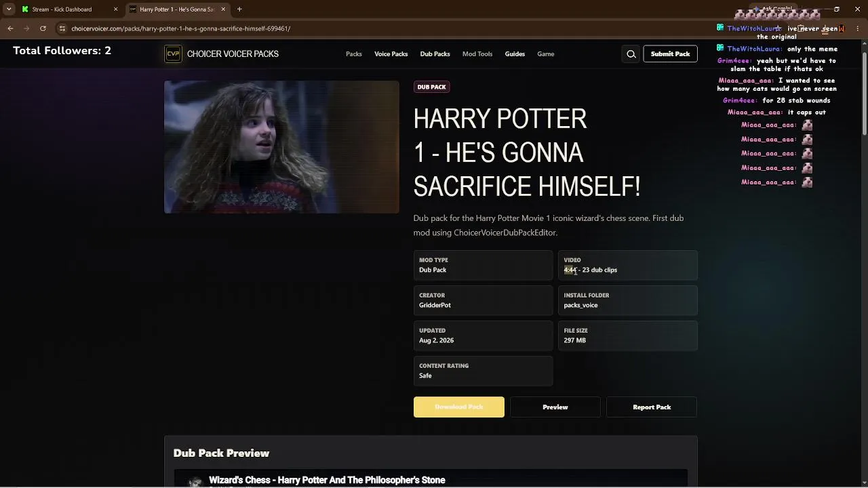Reload the page with the refresh icon

[43, 28]
